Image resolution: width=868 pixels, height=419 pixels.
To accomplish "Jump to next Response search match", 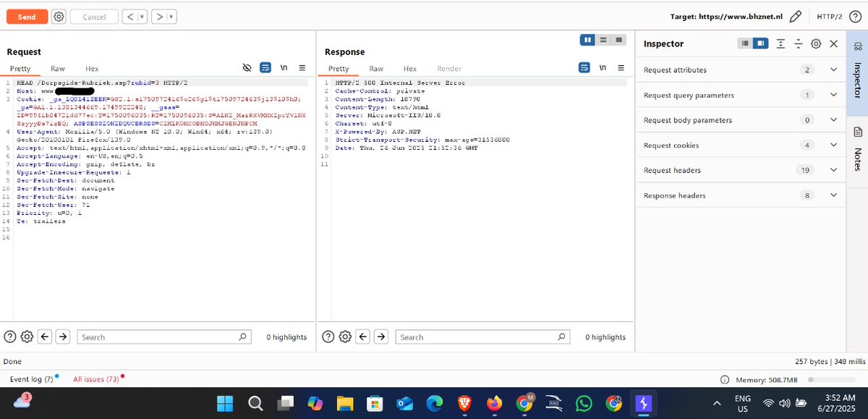I will 381,337.
